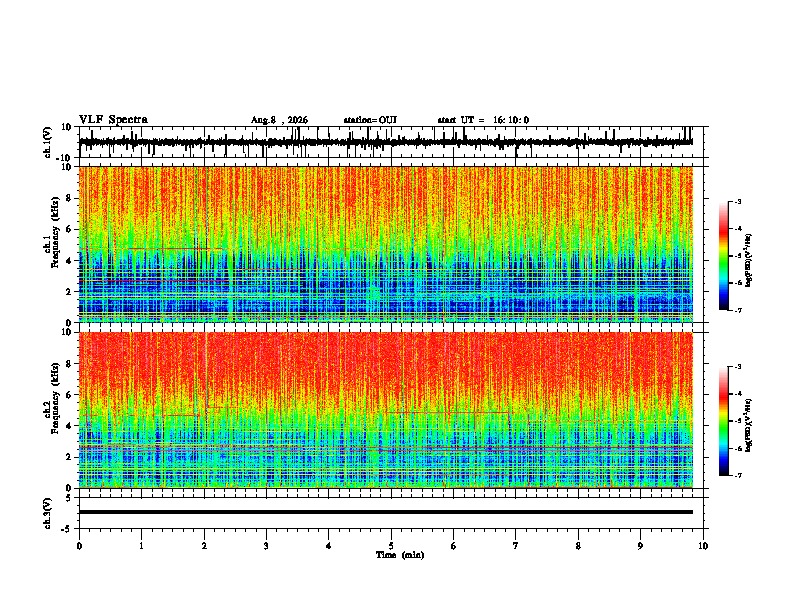This screenshot has height=612, width=792.
Task: Click time axis tick label "7"
Action: tap(516, 546)
